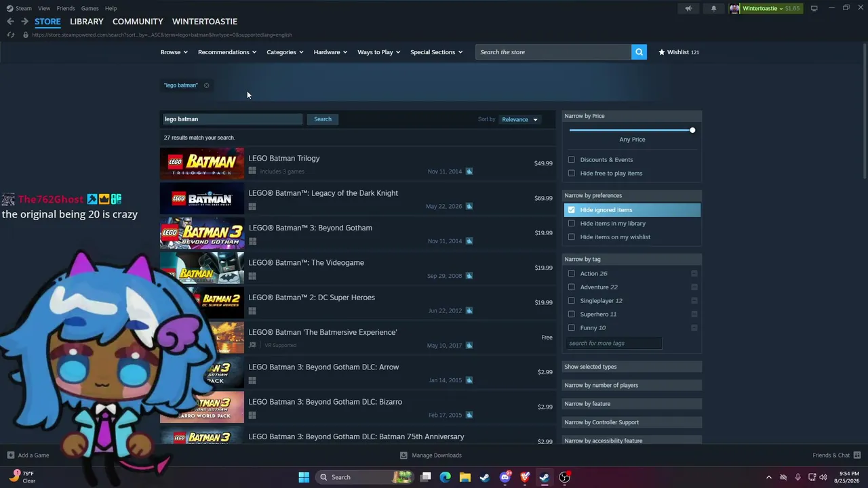Click the Manage Downloads icon

click(x=403, y=455)
